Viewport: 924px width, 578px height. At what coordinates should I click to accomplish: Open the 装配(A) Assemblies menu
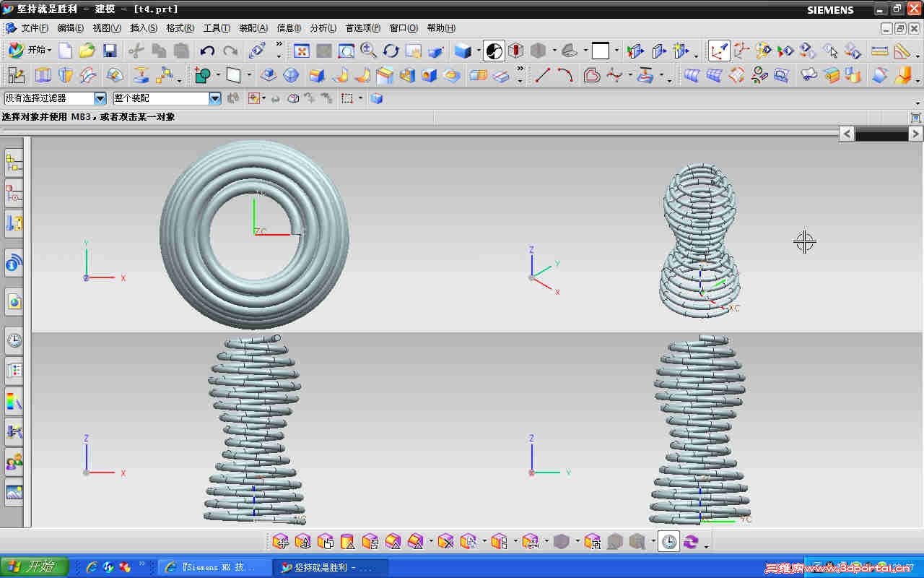pos(253,28)
